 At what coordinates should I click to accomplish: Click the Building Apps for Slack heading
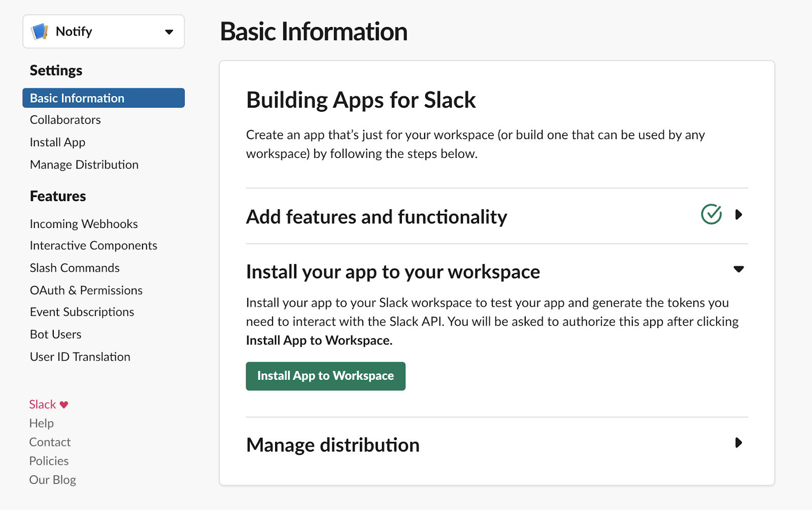point(361,100)
